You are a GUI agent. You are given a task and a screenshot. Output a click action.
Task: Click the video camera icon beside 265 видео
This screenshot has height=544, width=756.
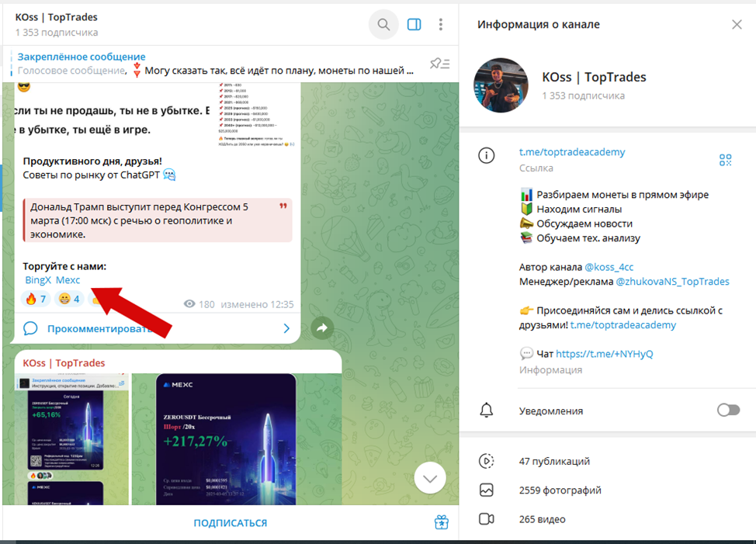pyautogui.click(x=487, y=519)
